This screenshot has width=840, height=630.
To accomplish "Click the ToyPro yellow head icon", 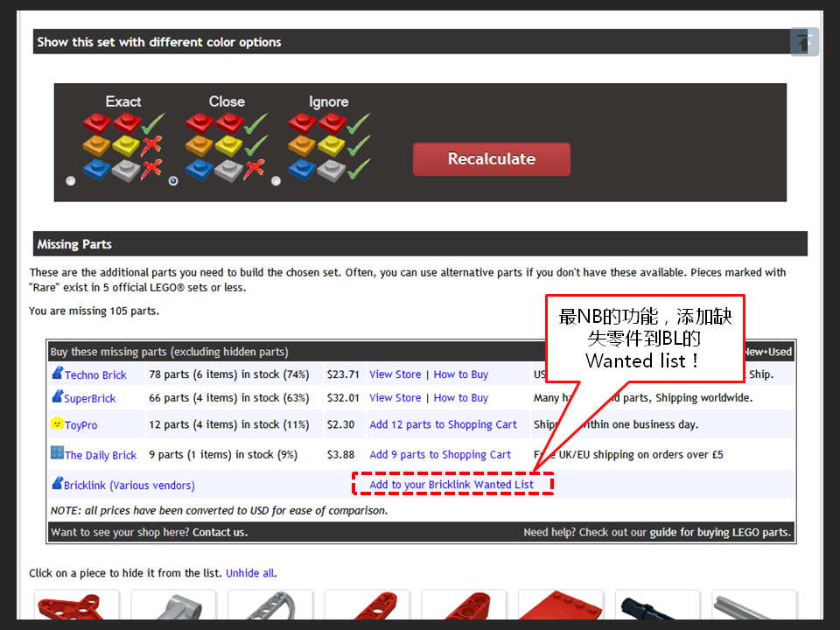I will click(x=57, y=423).
